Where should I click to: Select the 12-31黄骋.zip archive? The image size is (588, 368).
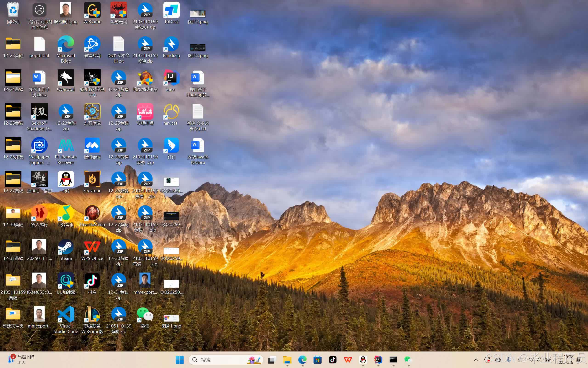pyautogui.click(x=119, y=287)
